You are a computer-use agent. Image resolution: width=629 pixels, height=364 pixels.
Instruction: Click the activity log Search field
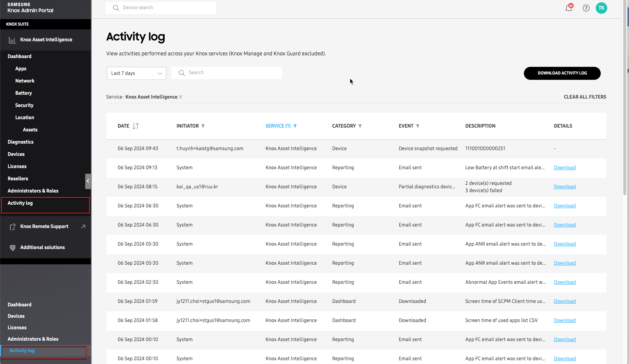click(x=227, y=73)
